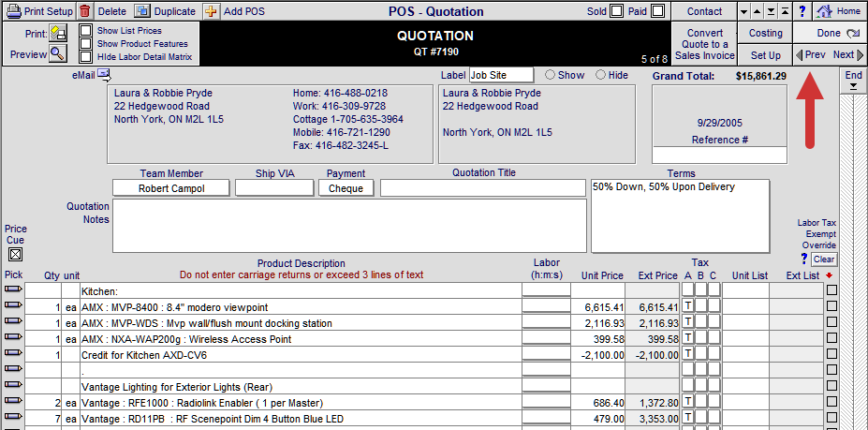The height and width of the screenshot is (430, 868).
Task: Click the Terms field with 50% Down text
Action: coord(681,215)
